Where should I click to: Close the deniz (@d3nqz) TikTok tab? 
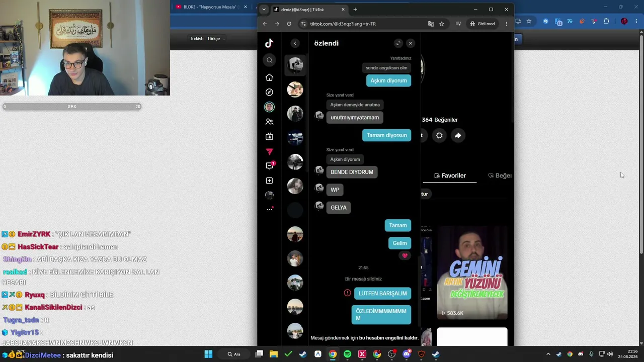(343, 10)
